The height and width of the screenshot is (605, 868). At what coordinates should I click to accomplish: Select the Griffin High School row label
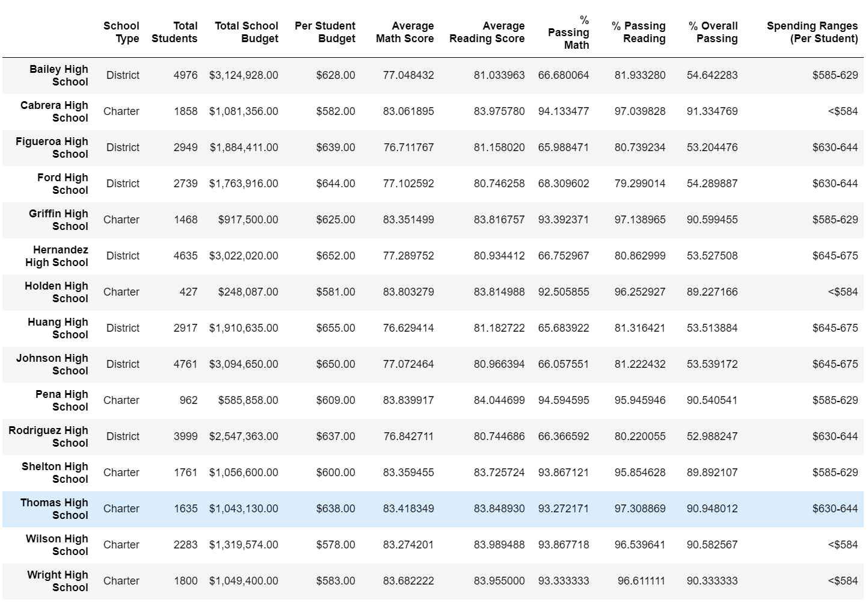tap(58, 220)
